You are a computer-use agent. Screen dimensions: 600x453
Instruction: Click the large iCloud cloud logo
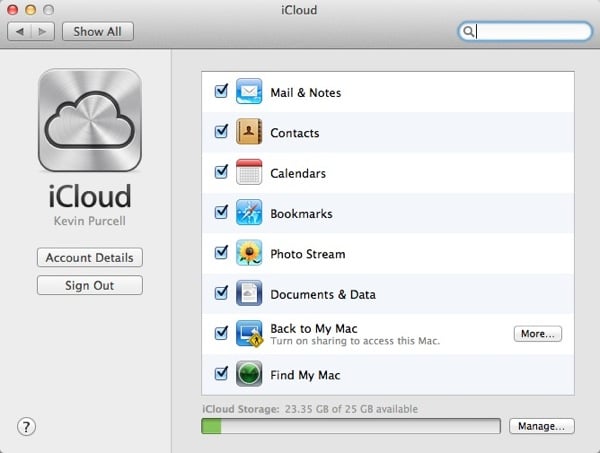click(x=90, y=120)
